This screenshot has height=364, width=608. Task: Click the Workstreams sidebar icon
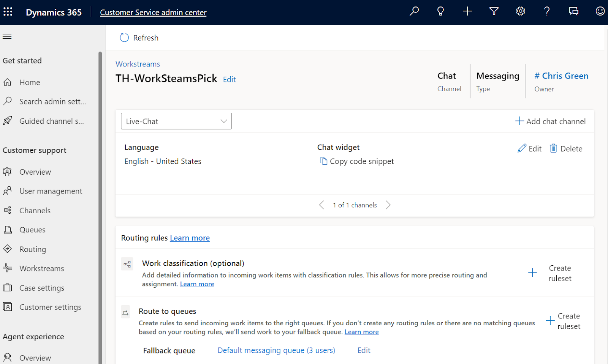(x=7, y=268)
